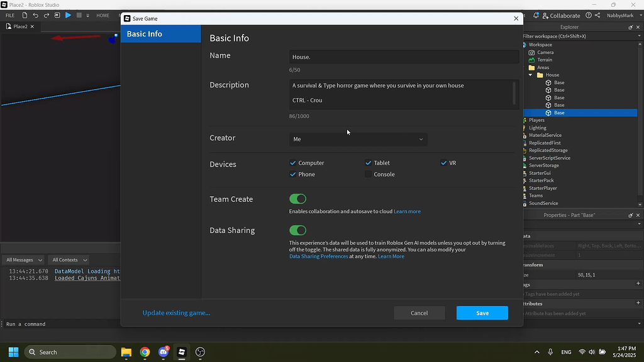Open the quick access toolbar dropdown arrow

click(87, 16)
